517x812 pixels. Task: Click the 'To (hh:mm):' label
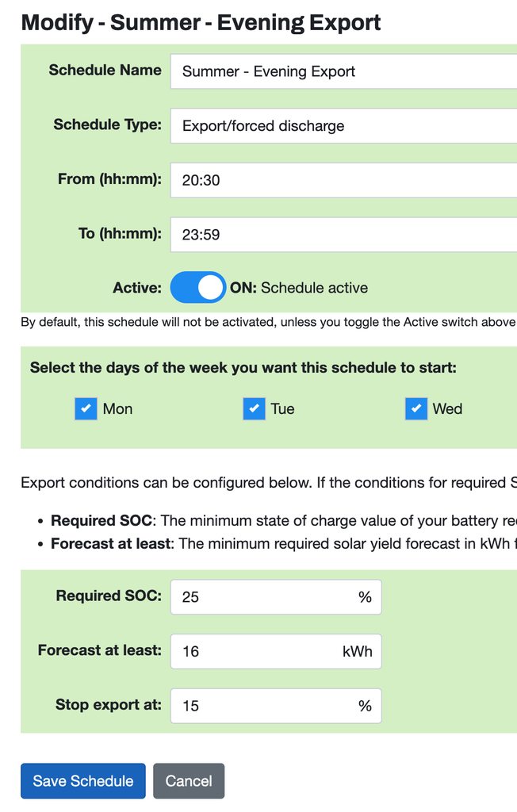[x=120, y=233]
